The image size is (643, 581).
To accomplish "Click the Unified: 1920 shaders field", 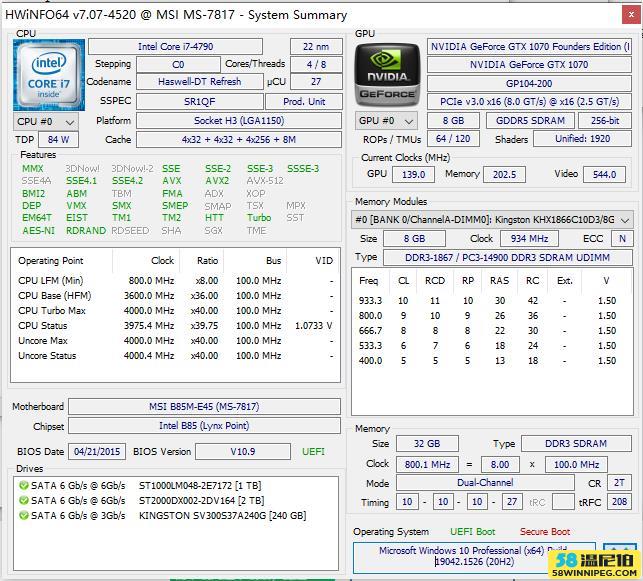I will pyautogui.click(x=582, y=139).
